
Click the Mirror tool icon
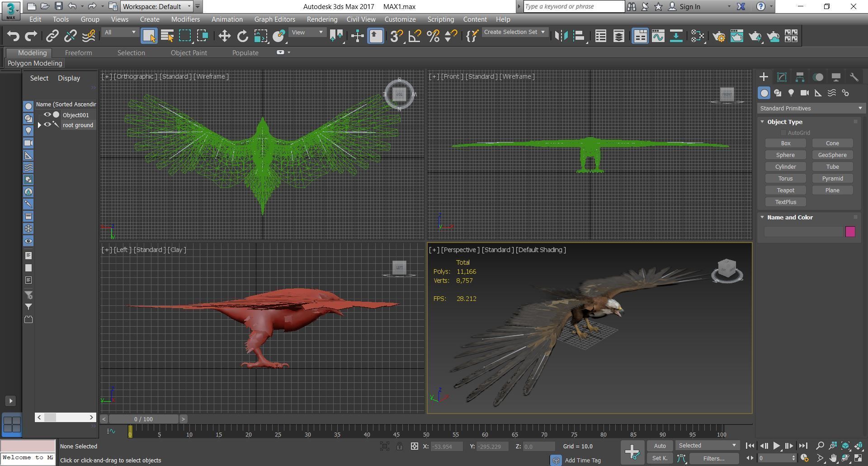click(561, 36)
